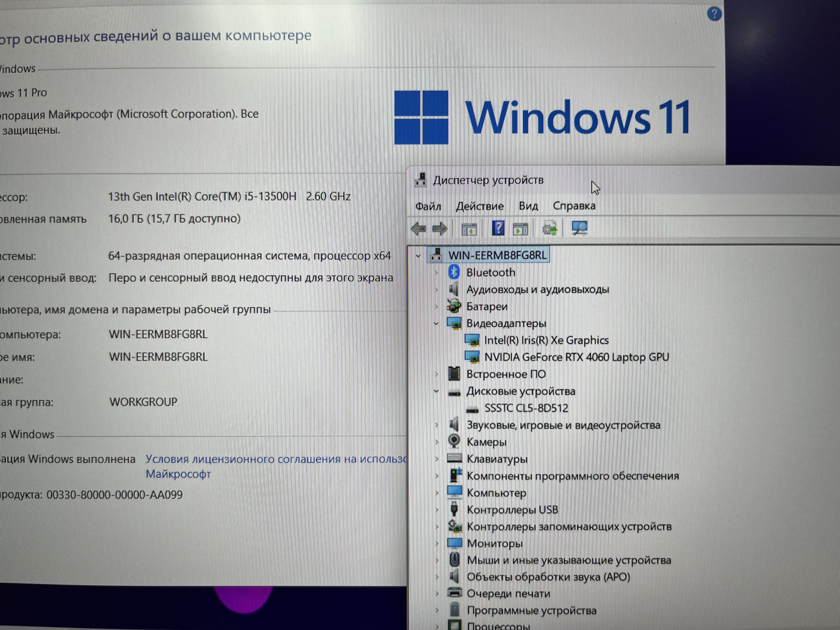Collapse the Дисковые устройства category
This screenshot has height=630, width=840.
coord(436,391)
